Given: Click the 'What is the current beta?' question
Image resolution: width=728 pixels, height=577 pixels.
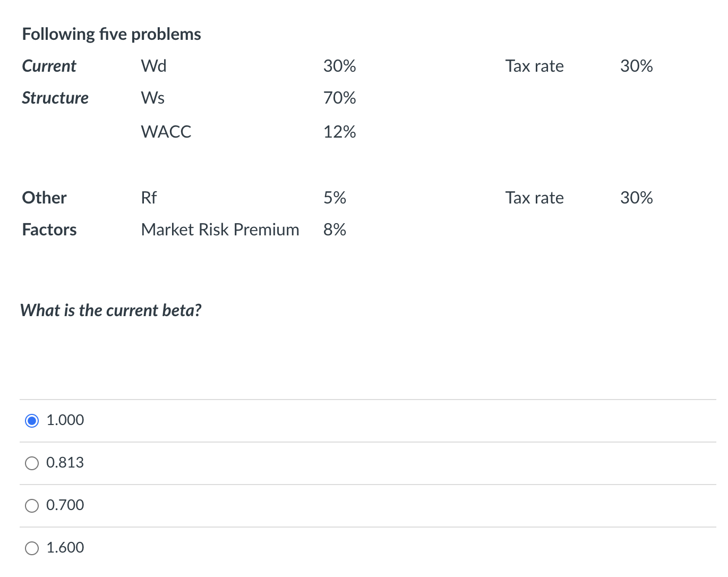Looking at the screenshot, I should tap(110, 310).
